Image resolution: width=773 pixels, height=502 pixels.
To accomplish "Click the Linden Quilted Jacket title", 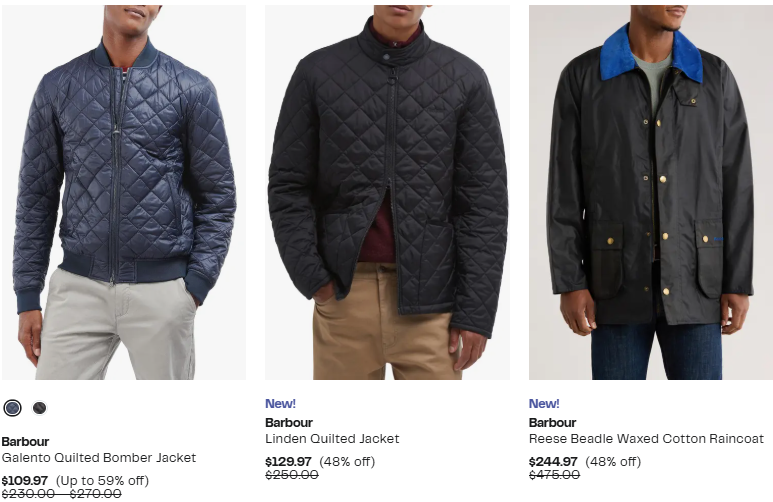I will point(332,438).
